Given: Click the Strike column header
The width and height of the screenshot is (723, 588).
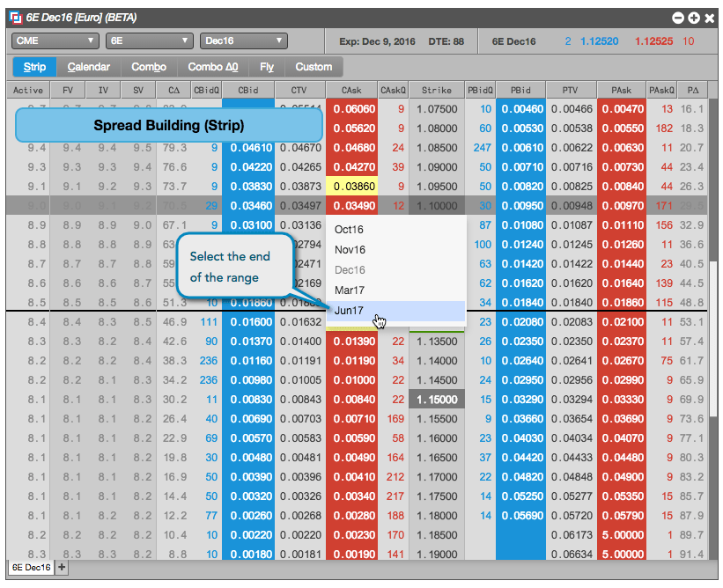Looking at the screenshot, I should pos(436,91).
